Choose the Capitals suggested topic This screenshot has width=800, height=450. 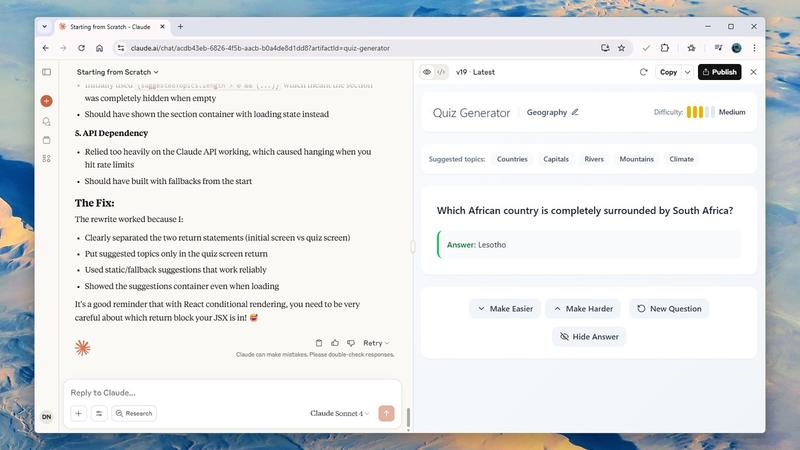click(556, 159)
